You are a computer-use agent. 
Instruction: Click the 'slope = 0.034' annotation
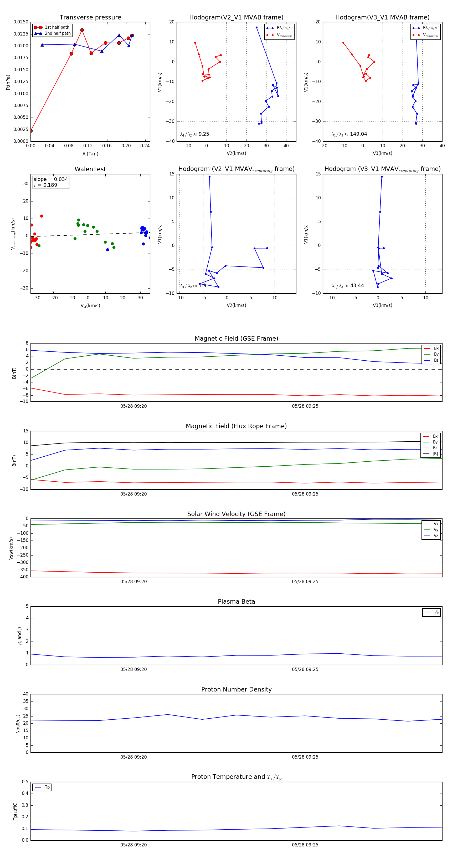coord(50,179)
